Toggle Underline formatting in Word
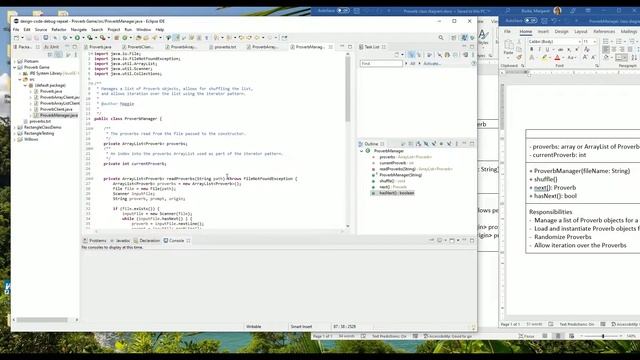640x360 pixels. (x=547, y=49)
